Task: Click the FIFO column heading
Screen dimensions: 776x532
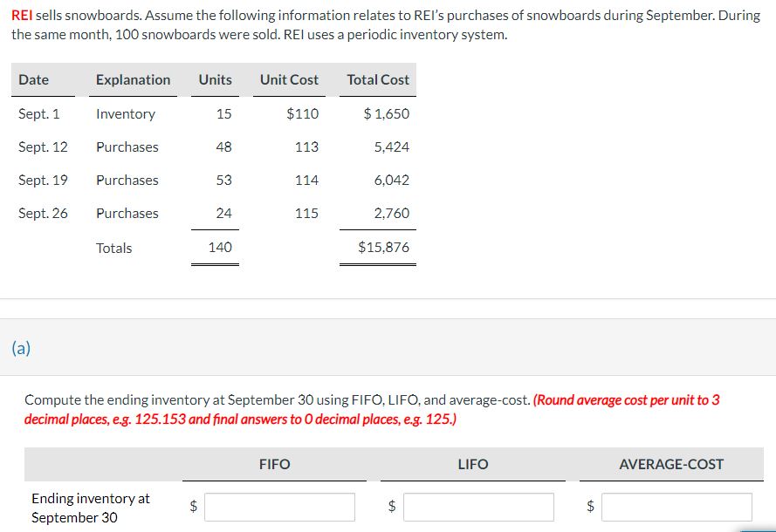Action: point(275,464)
